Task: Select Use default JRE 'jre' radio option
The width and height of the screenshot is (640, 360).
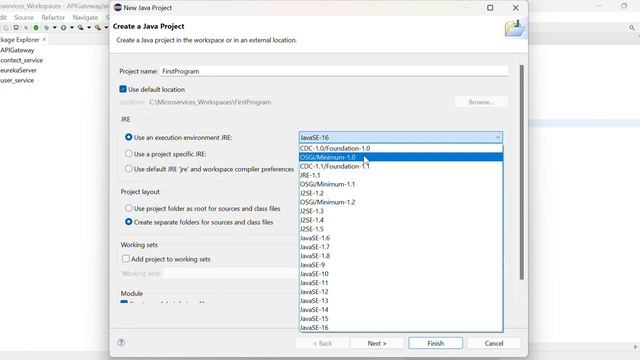Action: click(129, 169)
